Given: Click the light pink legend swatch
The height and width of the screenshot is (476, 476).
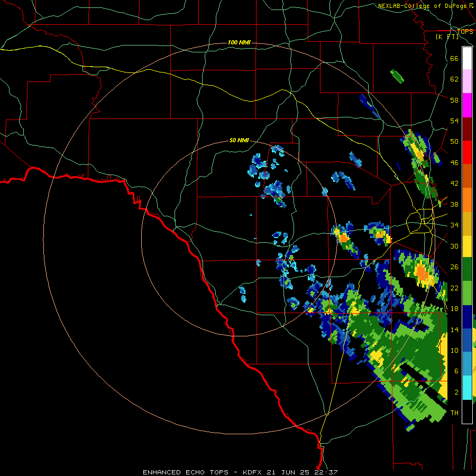Looking at the screenshot, I should point(467,81).
